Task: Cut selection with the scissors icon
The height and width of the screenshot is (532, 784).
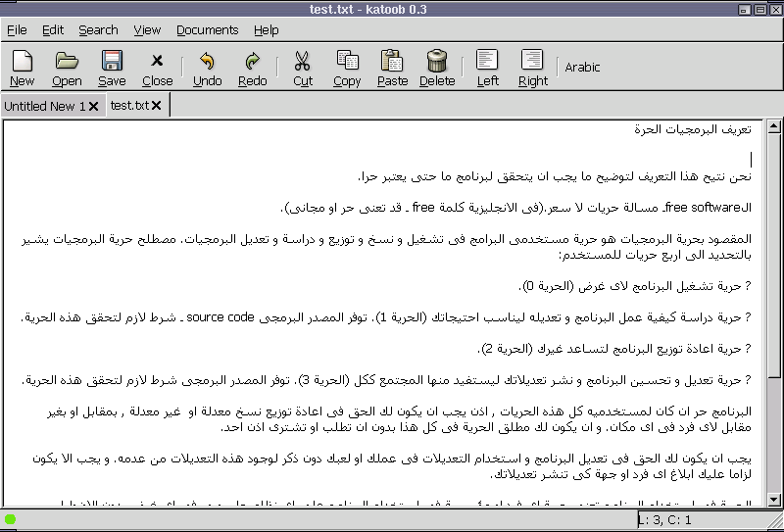Action: (x=302, y=68)
